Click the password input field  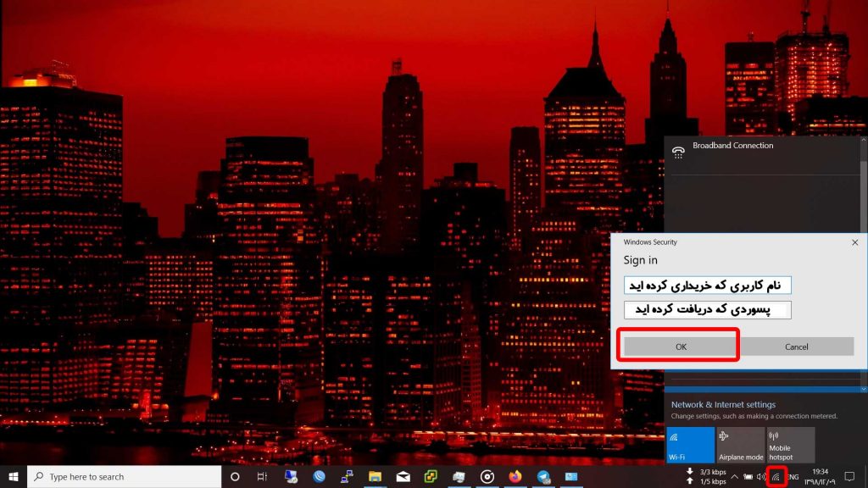707,310
